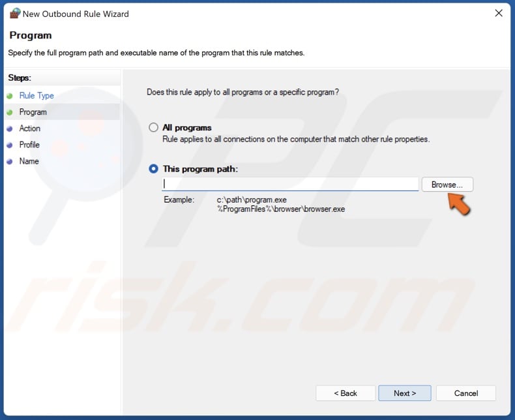
Task: Click the blue bullet beside Profile step
Action: [x=10, y=145]
